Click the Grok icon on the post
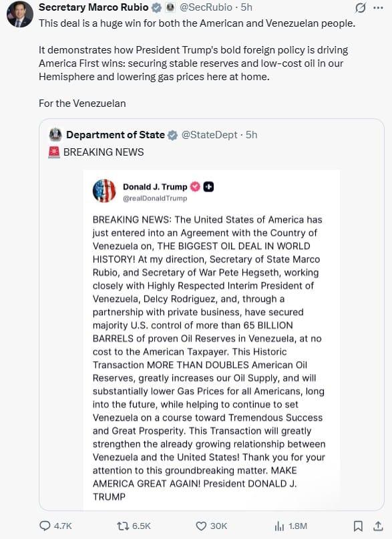This screenshot has height=539, width=392. (361, 7)
